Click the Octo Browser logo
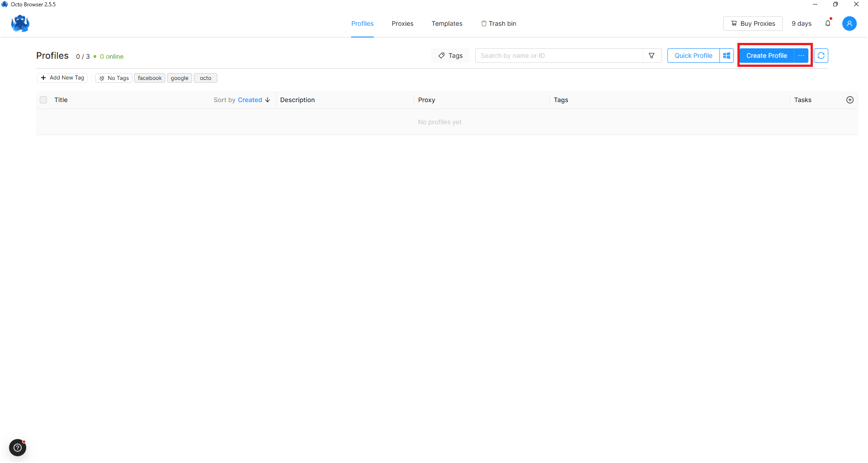 20,23
